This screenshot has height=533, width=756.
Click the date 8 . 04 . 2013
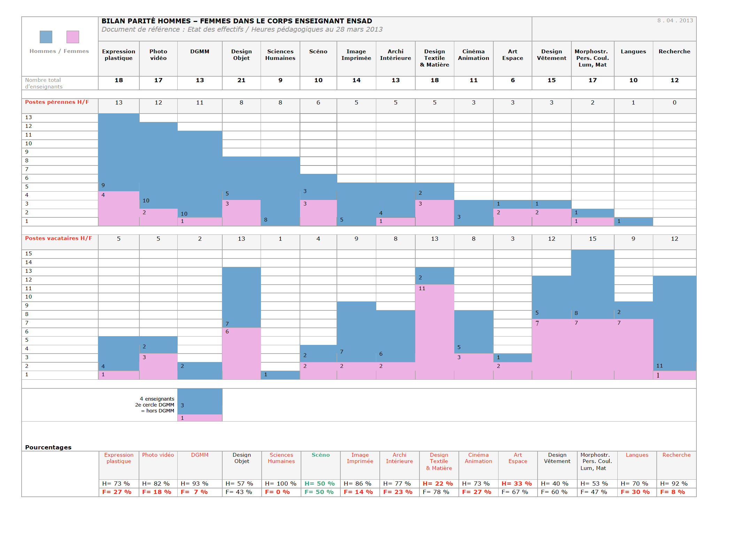675,21
